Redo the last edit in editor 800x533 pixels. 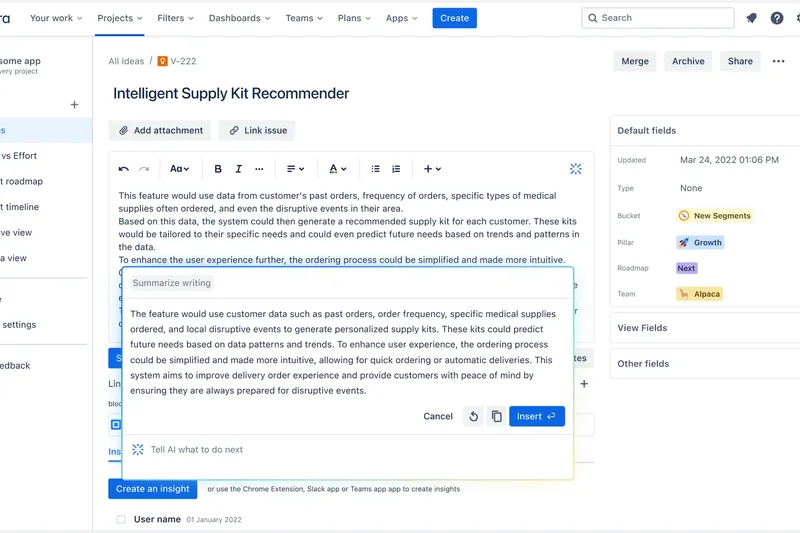tap(144, 169)
